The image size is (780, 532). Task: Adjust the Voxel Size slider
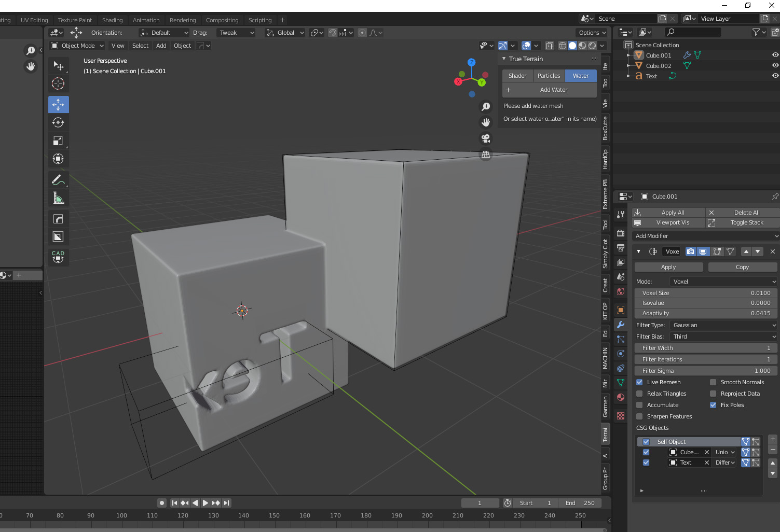[x=706, y=293]
